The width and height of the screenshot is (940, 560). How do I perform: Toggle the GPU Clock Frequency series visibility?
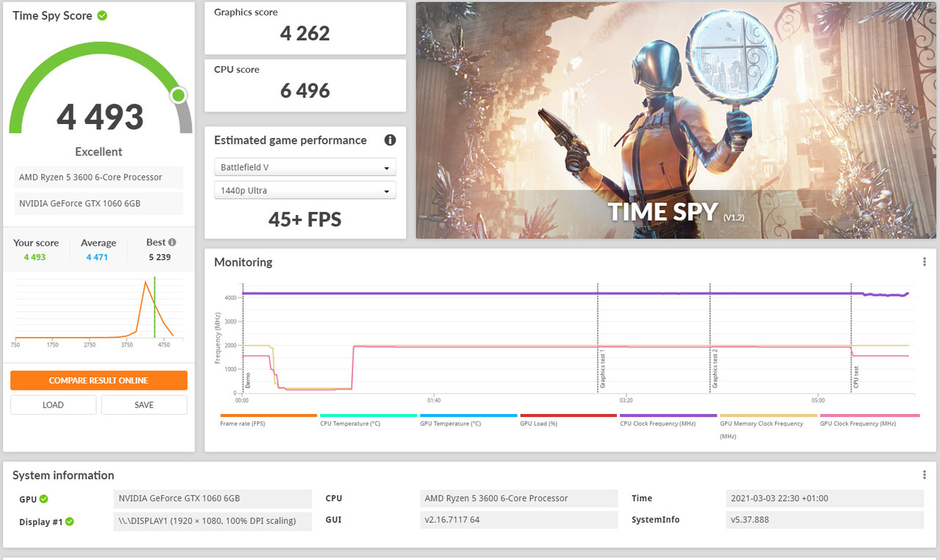(869, 415)
